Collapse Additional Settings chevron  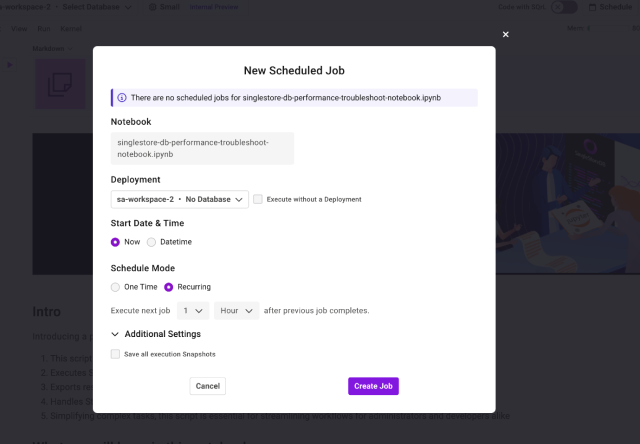[115, 334]
